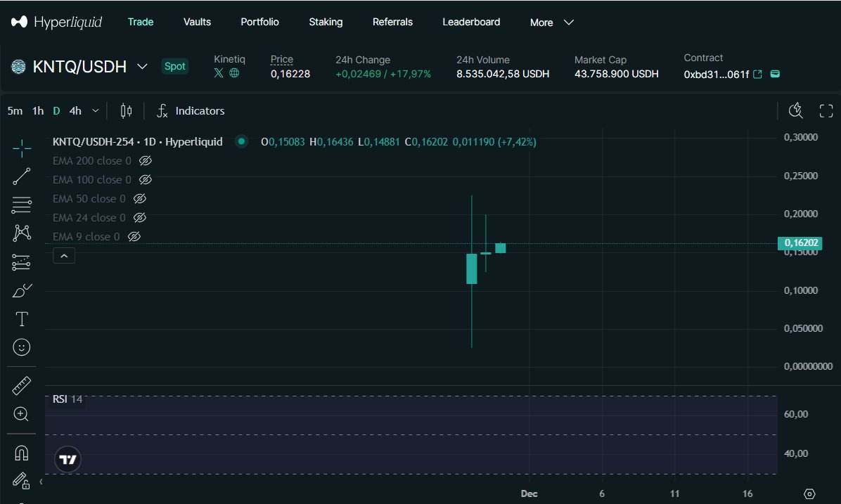Screen dimensions: 841x504
Task: Click the RSI 14 indicator label
Action: (68, 399)
